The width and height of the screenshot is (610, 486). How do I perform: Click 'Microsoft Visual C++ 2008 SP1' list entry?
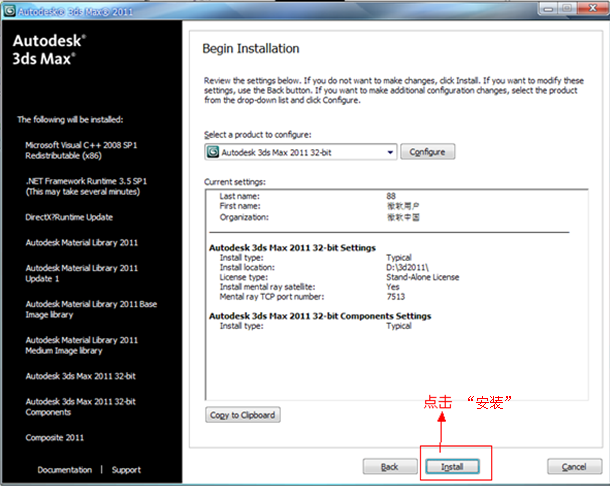pos(81,150)
